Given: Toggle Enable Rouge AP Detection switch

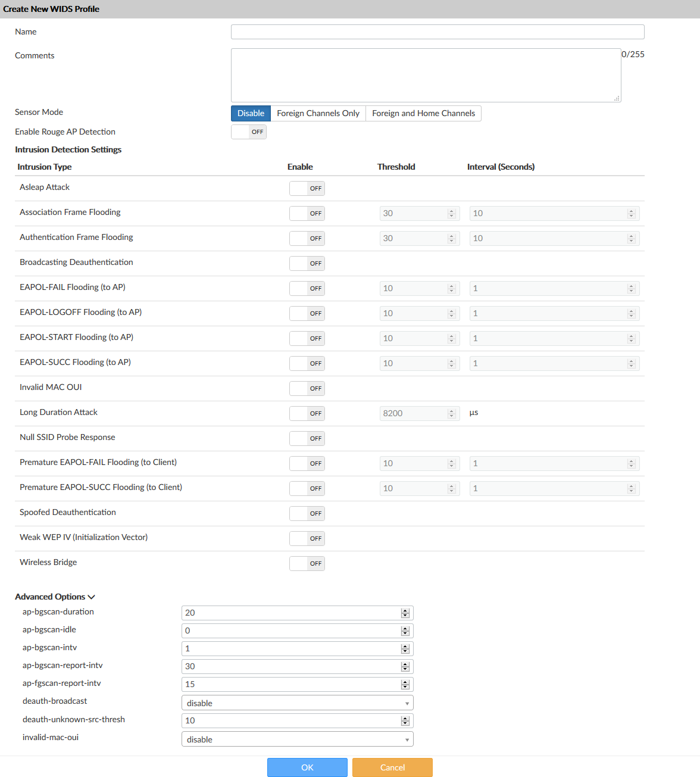Looking at the screenshot, I should 249,132.
